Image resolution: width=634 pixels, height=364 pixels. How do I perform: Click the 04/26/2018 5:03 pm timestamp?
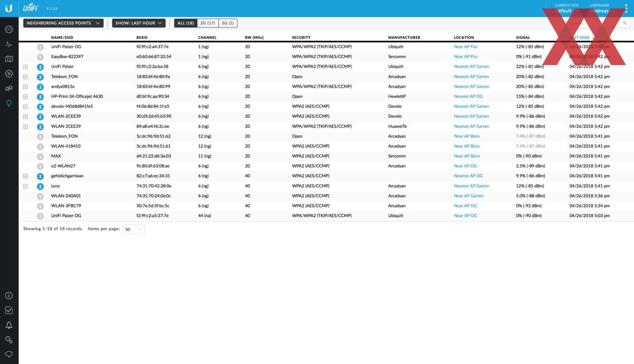[590, 216]
